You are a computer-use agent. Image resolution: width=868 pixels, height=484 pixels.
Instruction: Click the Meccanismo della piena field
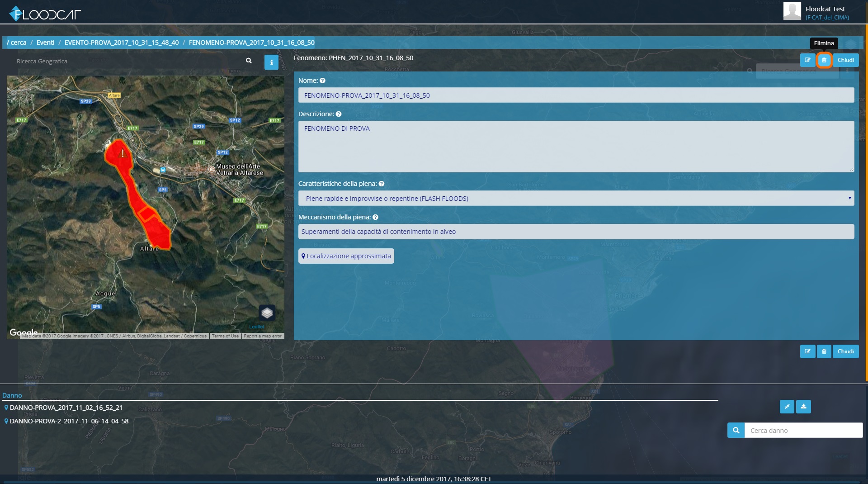576,232
